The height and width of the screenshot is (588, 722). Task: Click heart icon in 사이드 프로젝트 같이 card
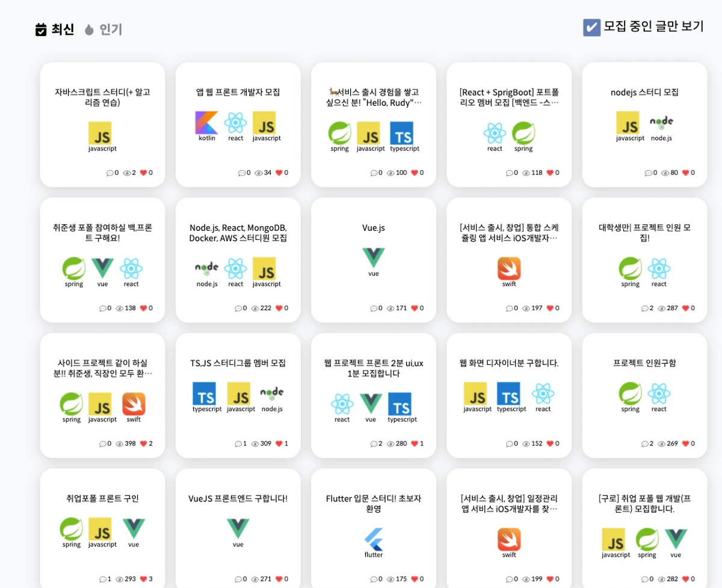(143, 444)
